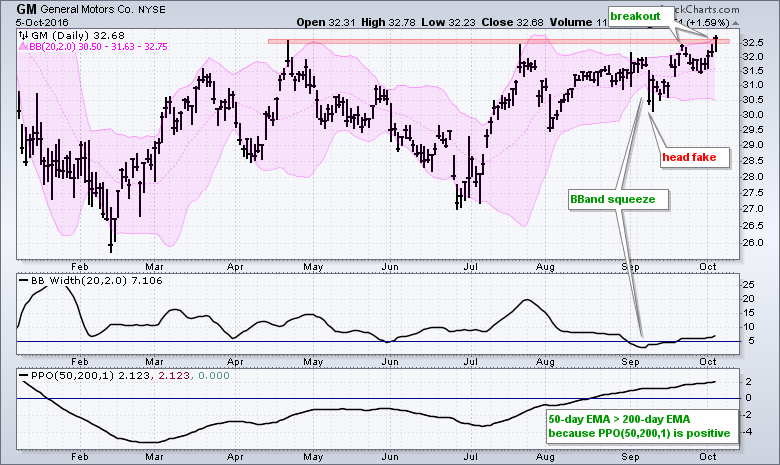780x465 pixels.
Task: Click the Feb label under the price panel
Action: point(80,267)
